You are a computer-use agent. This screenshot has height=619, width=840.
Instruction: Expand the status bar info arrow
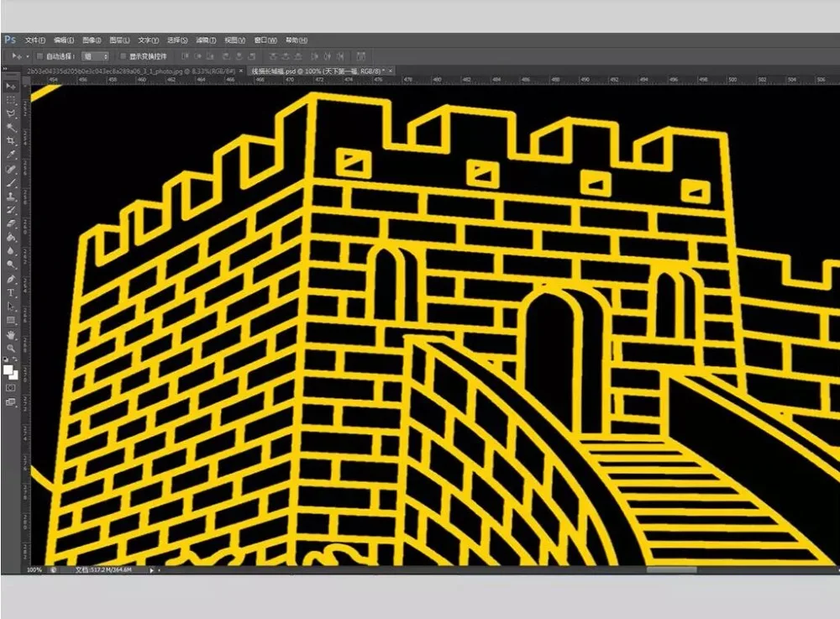coord(151,570)
